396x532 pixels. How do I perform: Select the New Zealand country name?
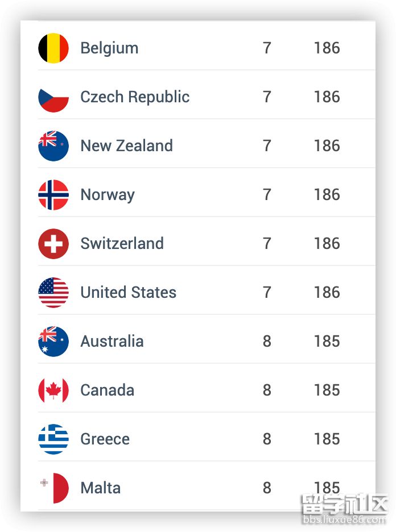click(x=126, y=146)
